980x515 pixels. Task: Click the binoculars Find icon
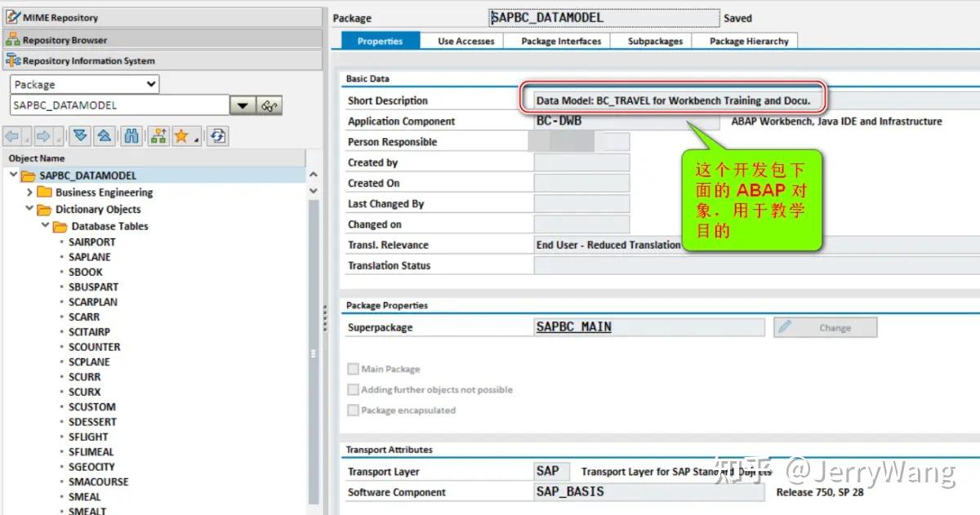[x=132, y=135]
